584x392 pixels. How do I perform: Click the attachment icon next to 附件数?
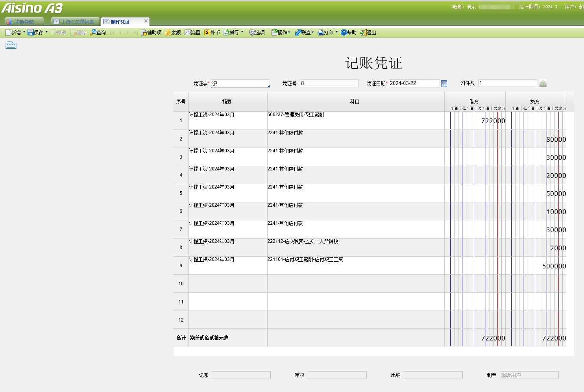pyautogui.click(x=543, y=83)
